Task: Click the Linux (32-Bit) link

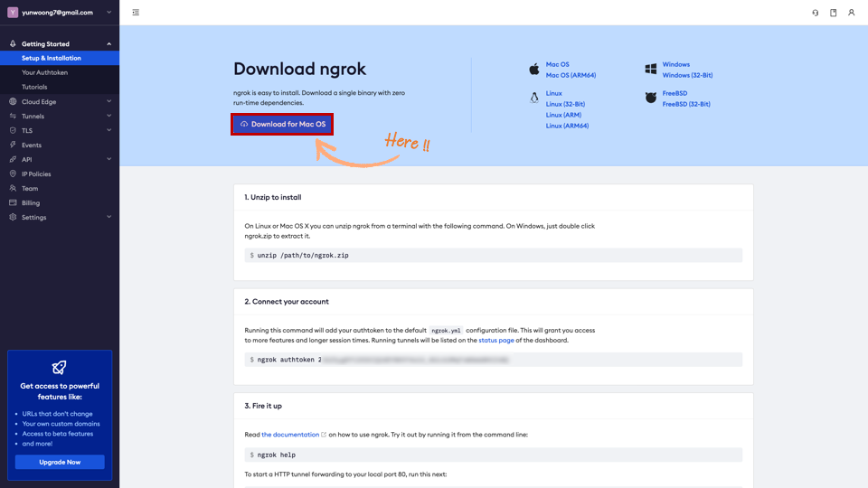Action: (565, 104)
